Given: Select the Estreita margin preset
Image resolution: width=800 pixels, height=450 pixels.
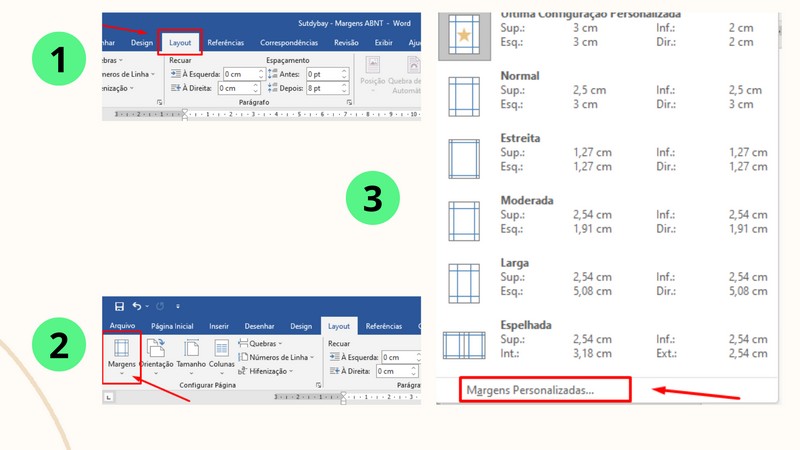Looking at the screenshot, I should pos(607,159).
